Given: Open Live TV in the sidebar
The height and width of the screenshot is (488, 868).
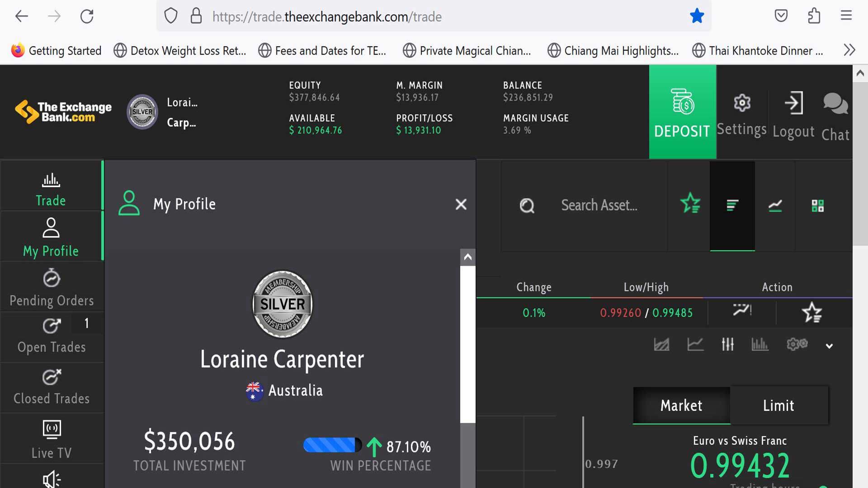Looking at the screenshot, I should pyautogui.click(x=52, y=439).
